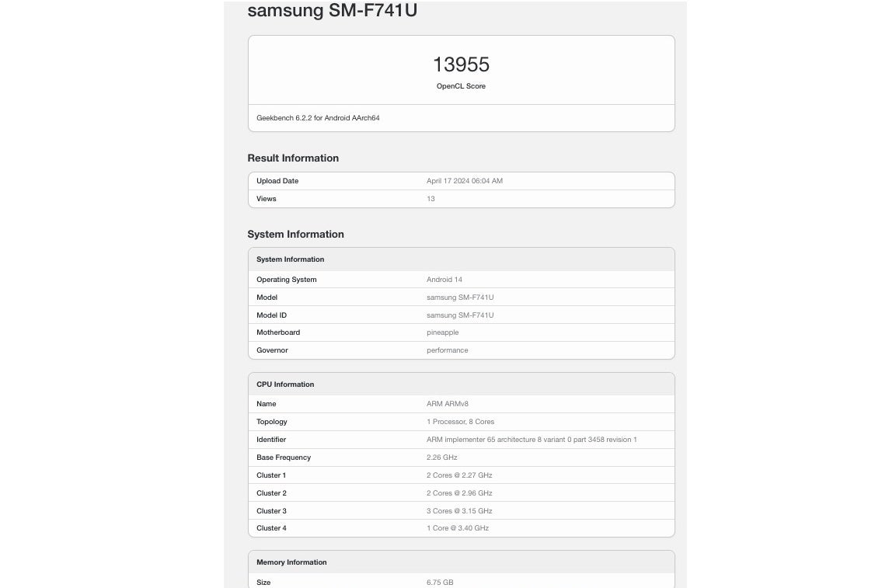Select the 2 Cores @ 2.96 GHz value

pos(459,493)
